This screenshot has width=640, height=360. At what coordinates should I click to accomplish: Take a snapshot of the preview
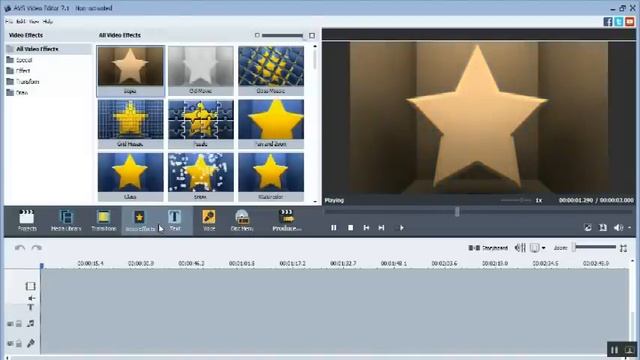588,228
